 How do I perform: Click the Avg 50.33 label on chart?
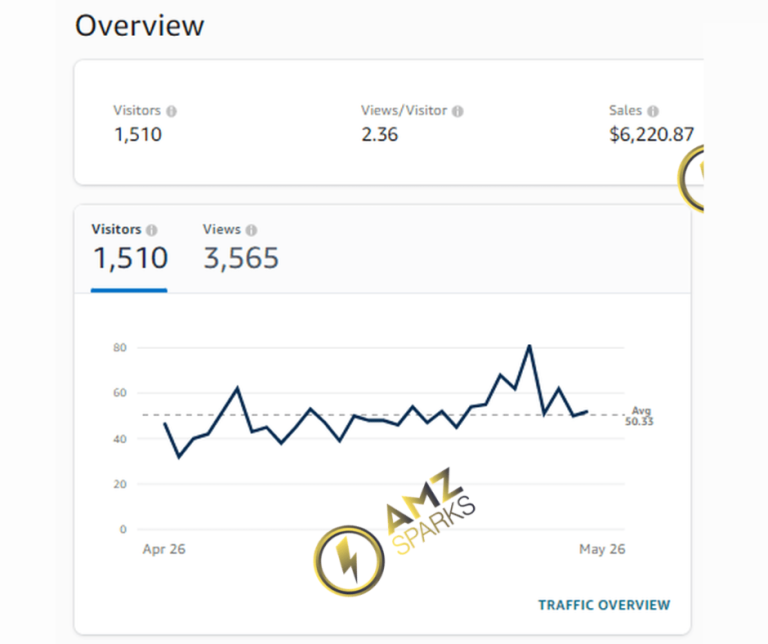click(x=641, y=416)
